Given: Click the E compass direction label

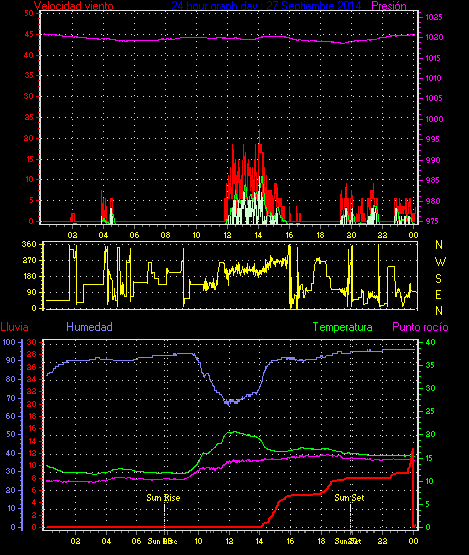Looking at the screenshot, I should (438, 295).
